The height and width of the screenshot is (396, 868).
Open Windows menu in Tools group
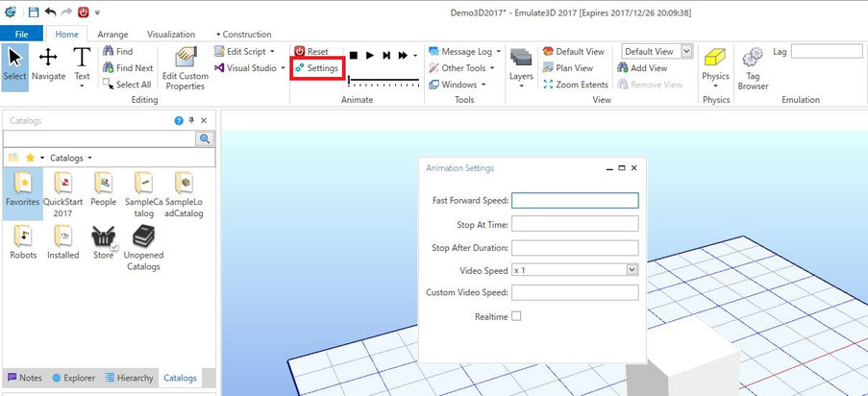pos(458,85)
